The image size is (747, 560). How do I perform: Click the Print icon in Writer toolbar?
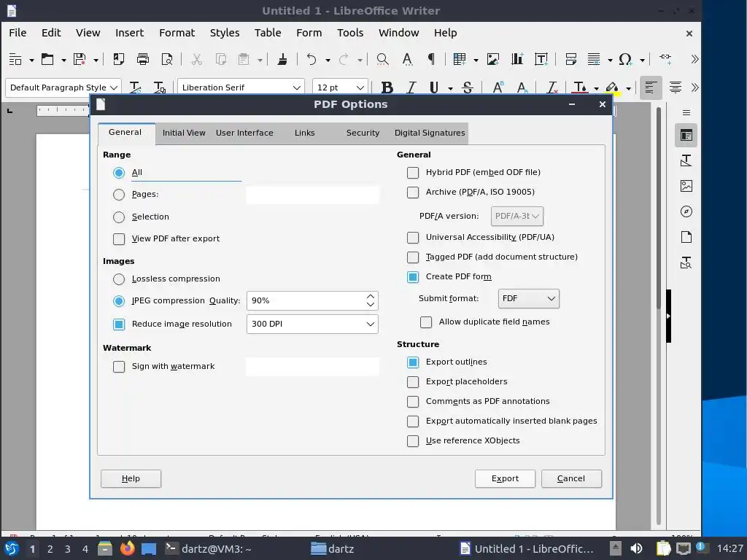coord(142,59)
